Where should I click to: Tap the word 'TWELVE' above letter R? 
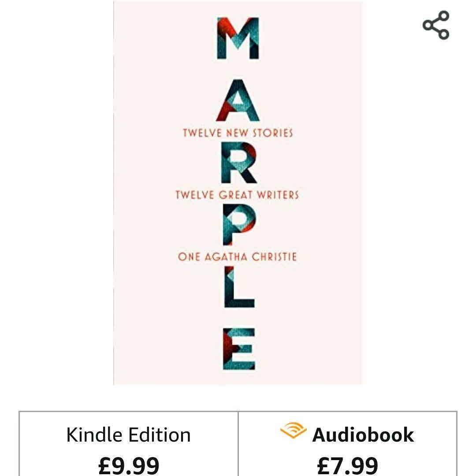click(x=202, y=133)
